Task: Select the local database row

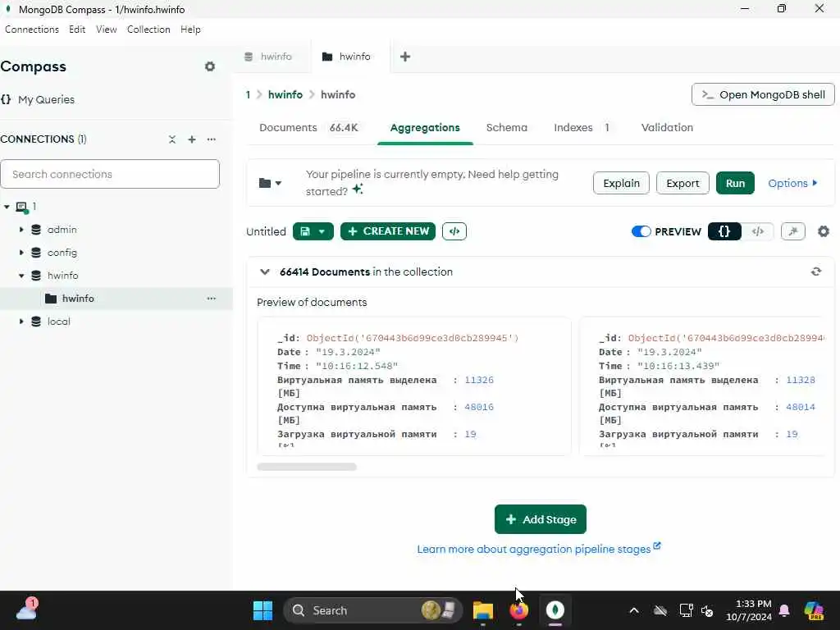Action: tap(116, 322)
